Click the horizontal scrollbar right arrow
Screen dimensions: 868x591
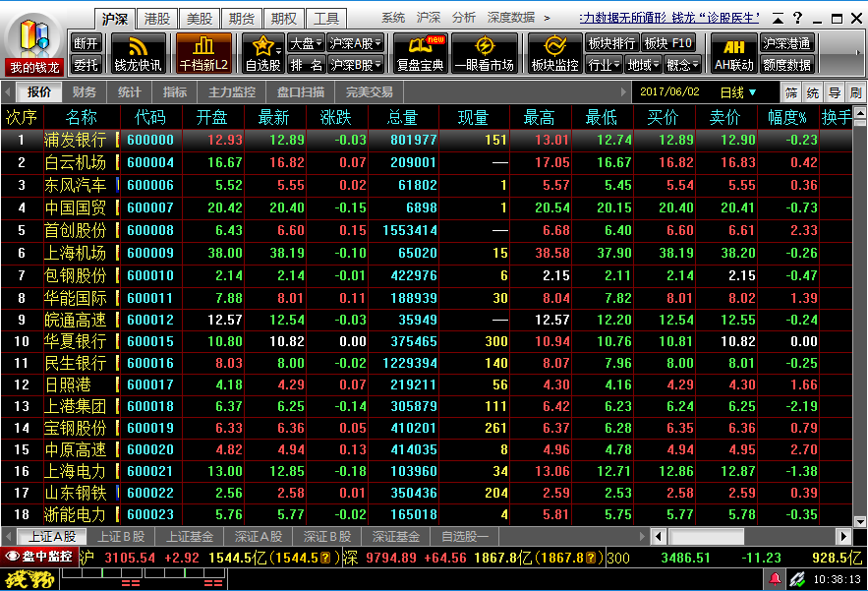tap(843, 536)
